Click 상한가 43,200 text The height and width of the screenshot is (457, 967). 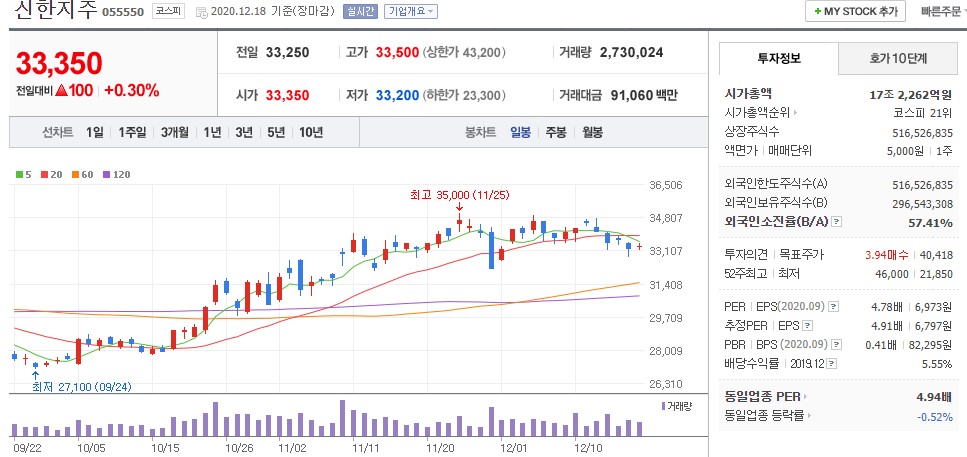click(464, 52)
